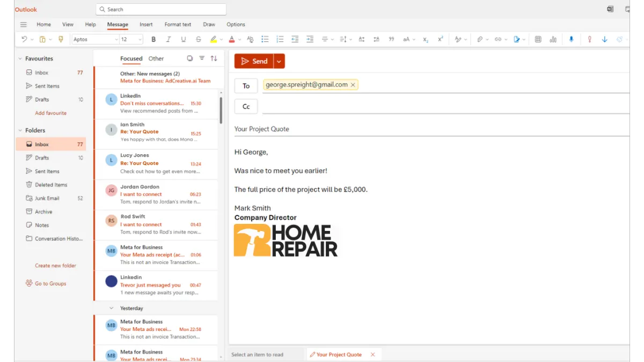Toggle italic formatting
Screen dimensions: 644x362
coord(169,39)
